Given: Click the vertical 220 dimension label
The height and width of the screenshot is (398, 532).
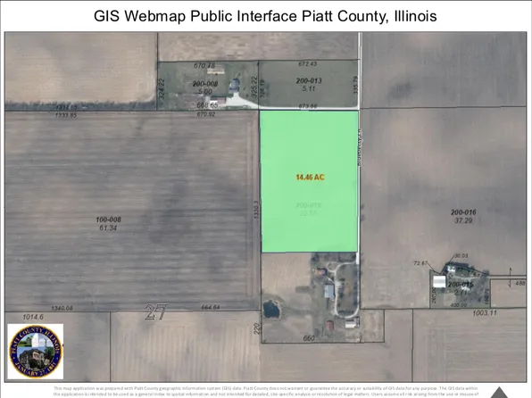Looking at the screenshot, I should [257, 328].
